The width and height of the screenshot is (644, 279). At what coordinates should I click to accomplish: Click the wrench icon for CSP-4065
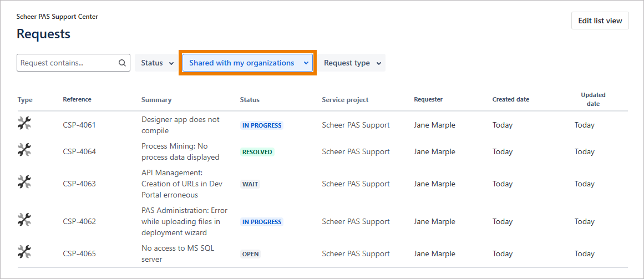[x=24, y=252]
